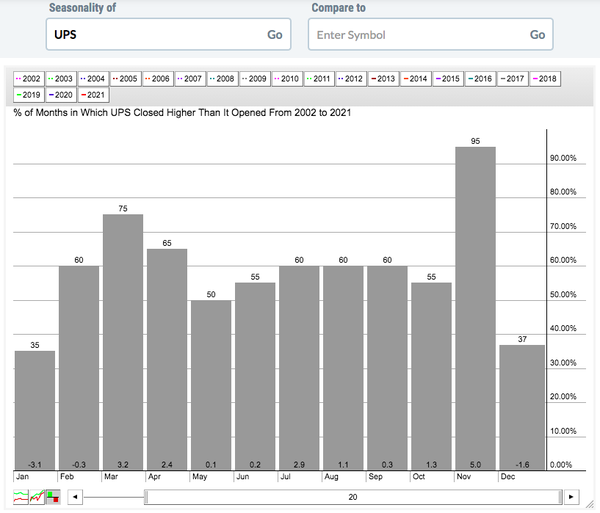Switch to the separate-lines chart mode icon
The width and height of the screenshot is (600, 513).
click(x=21, y=496)
